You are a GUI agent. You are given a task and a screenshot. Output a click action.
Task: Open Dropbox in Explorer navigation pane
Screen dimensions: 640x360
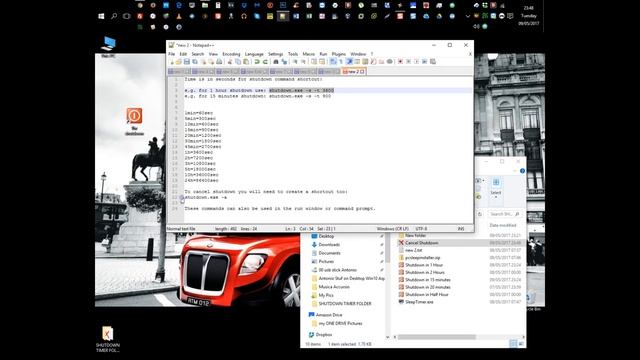(324, 335)
